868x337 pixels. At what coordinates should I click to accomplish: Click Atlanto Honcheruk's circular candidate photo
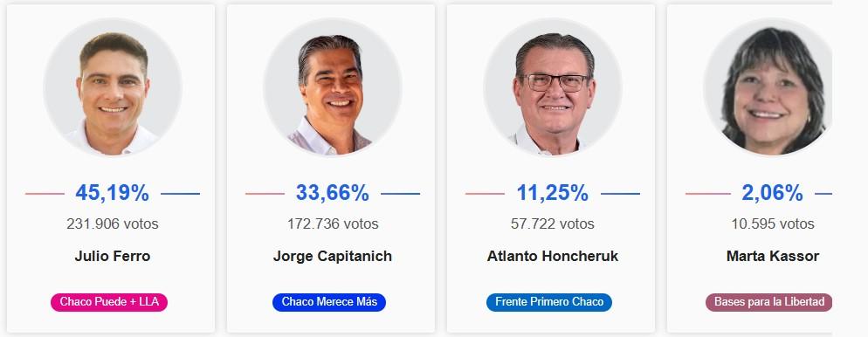(x=553, y=87)
